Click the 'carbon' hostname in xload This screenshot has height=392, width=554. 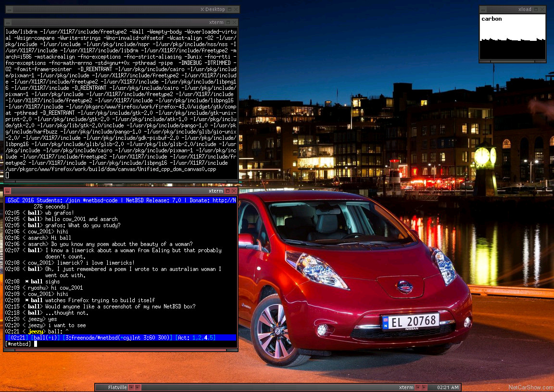(x=491, y=19)
